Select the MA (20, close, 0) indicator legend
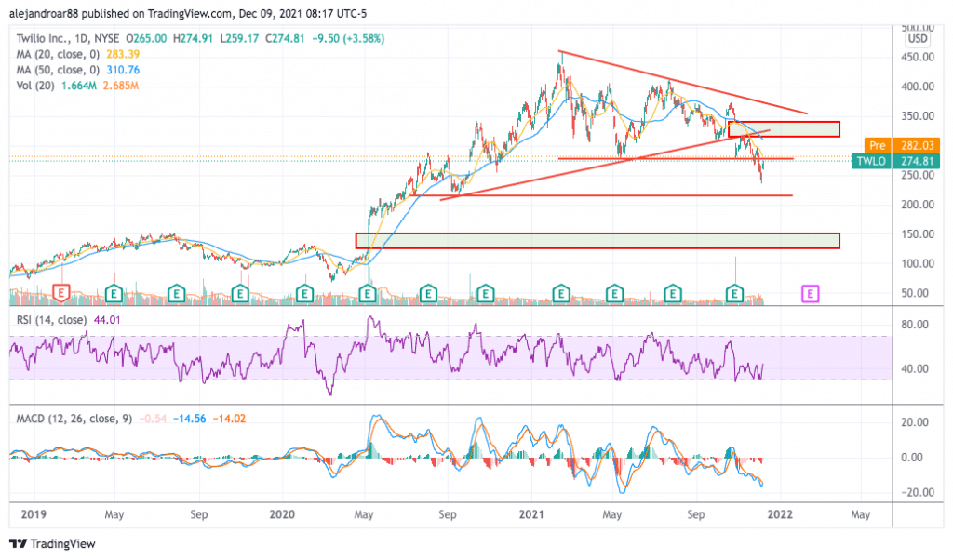The height and width of the screenshot is (560, 953). pyautogui.click(x=58, y=54)
